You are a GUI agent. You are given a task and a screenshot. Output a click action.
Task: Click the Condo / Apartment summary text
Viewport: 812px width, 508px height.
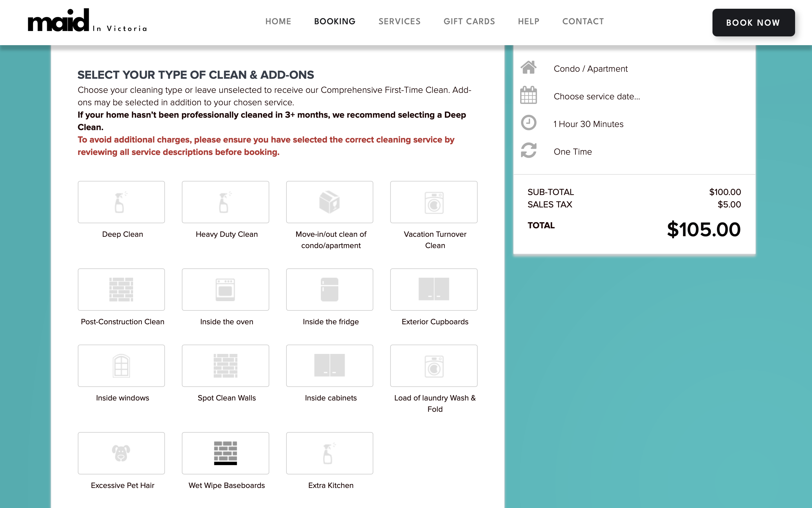(590, 69)
